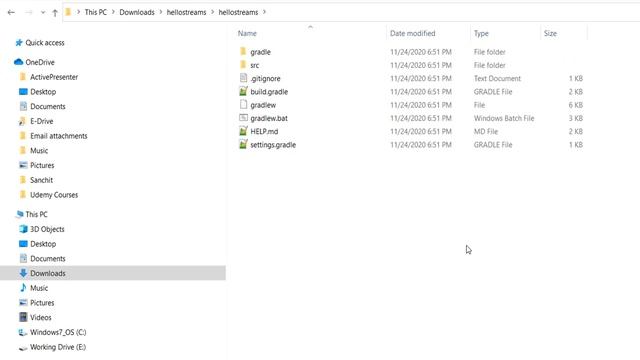Click the Downloads arrow icon in sidebar
The width and height of the screenshot is (640, 360).
[23, 273]
